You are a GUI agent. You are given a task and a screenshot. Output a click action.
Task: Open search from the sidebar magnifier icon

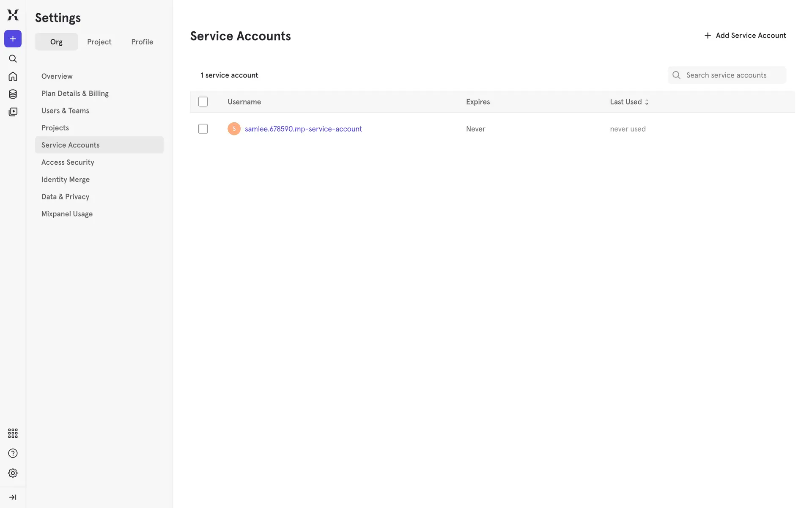coord(13,58)
